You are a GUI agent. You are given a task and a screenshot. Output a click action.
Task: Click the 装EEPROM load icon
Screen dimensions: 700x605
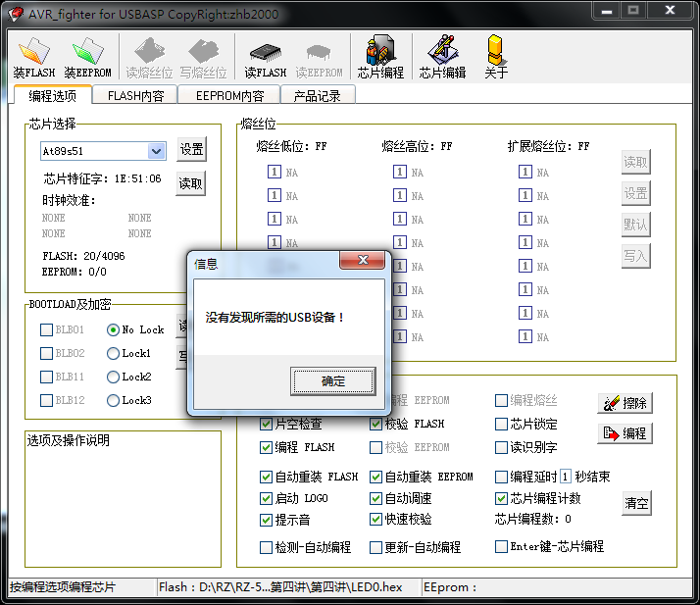[87, 58]
